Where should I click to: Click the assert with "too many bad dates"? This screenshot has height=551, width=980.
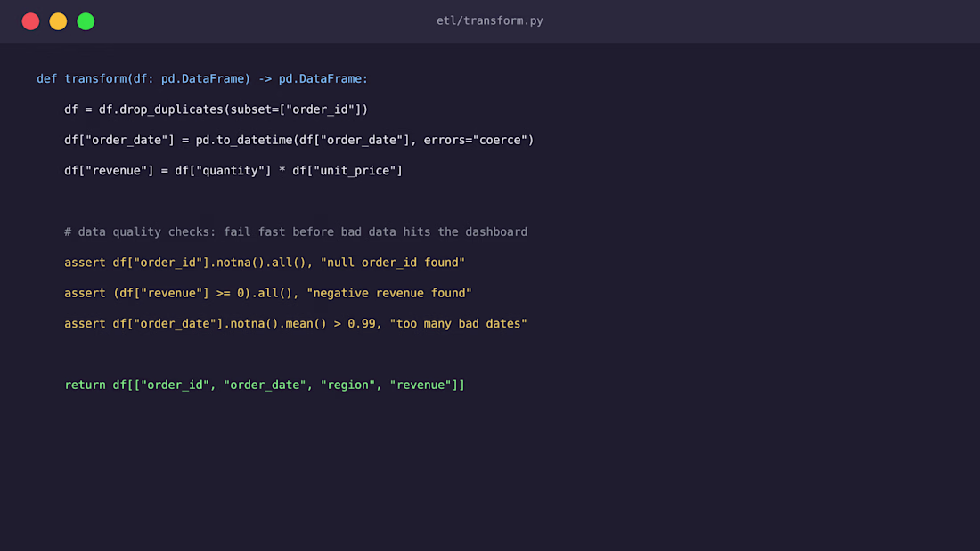click(x=296, y=324)
